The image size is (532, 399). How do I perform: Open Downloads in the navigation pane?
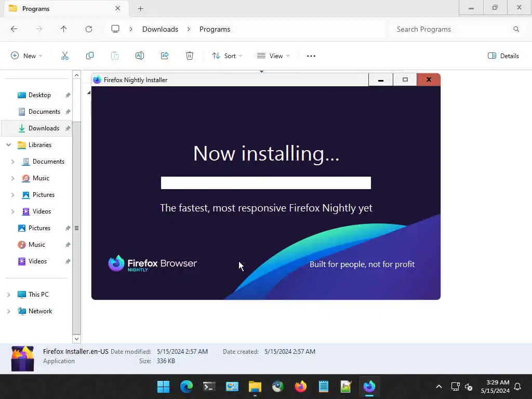(44, 129)
